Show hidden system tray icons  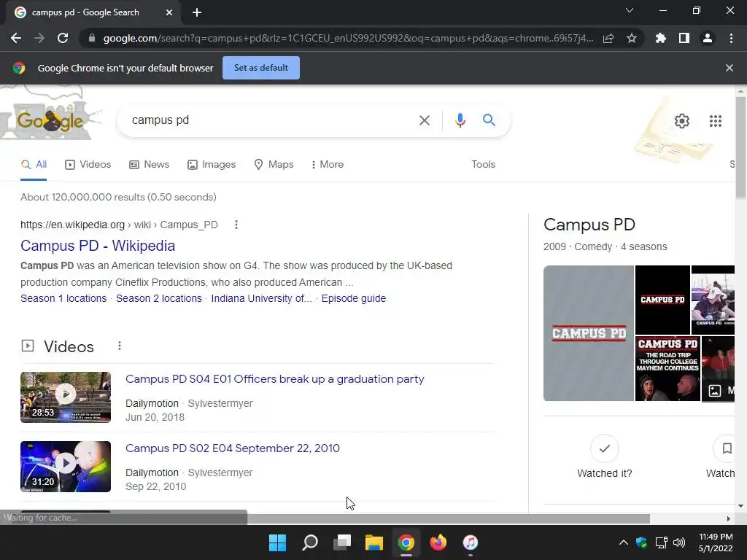[623, 542]
